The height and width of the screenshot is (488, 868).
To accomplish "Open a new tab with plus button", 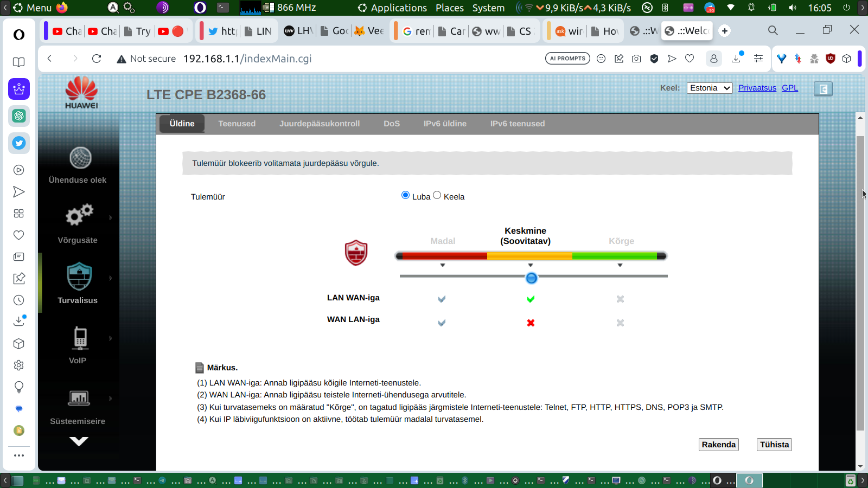I will (x=725, y=31).
